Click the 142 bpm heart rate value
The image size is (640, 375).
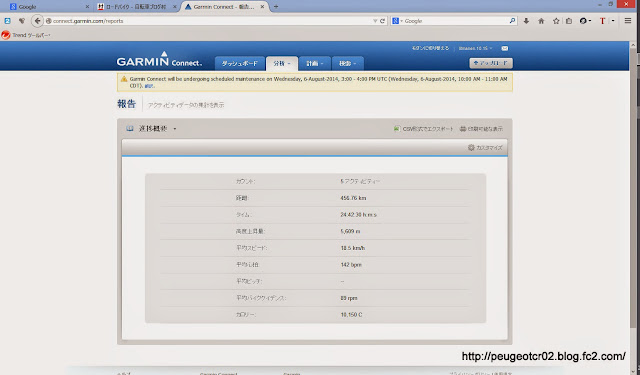(351, 264)
